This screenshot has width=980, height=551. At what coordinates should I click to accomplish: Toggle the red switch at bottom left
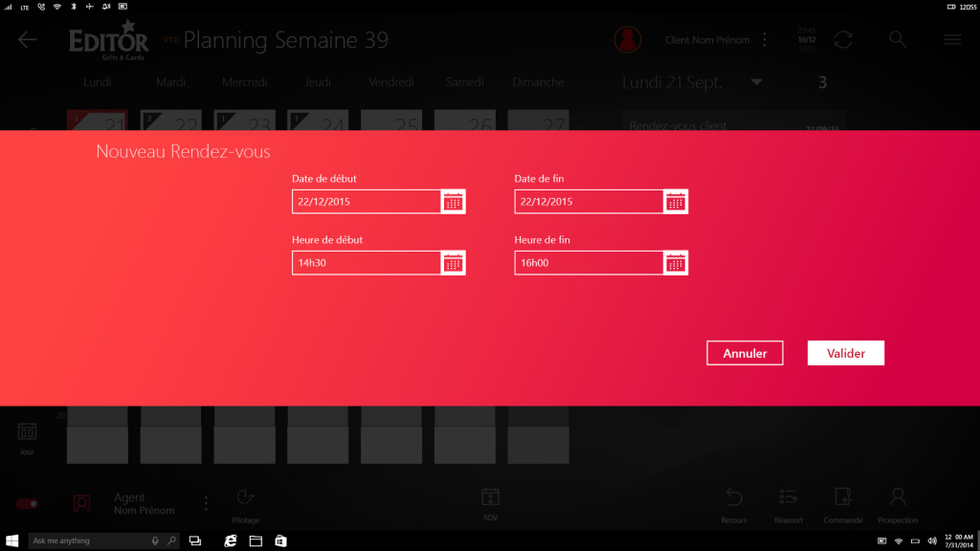tap(27, 503)
